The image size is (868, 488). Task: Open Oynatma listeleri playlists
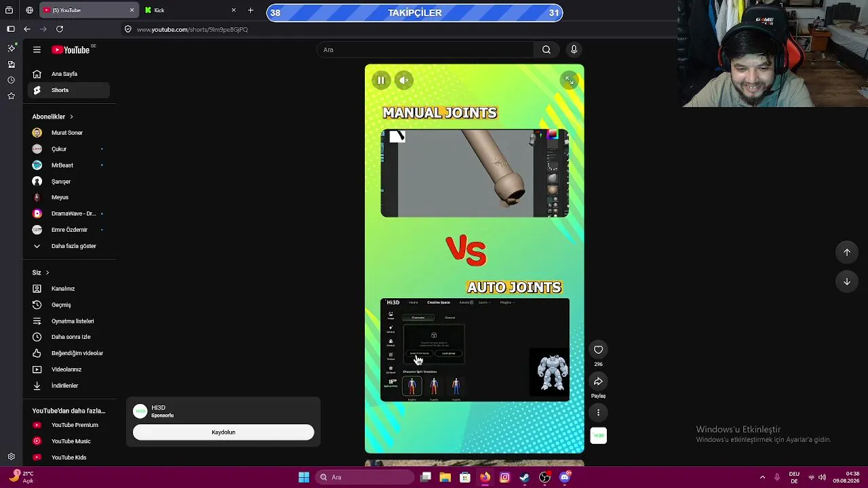(68, 321)
